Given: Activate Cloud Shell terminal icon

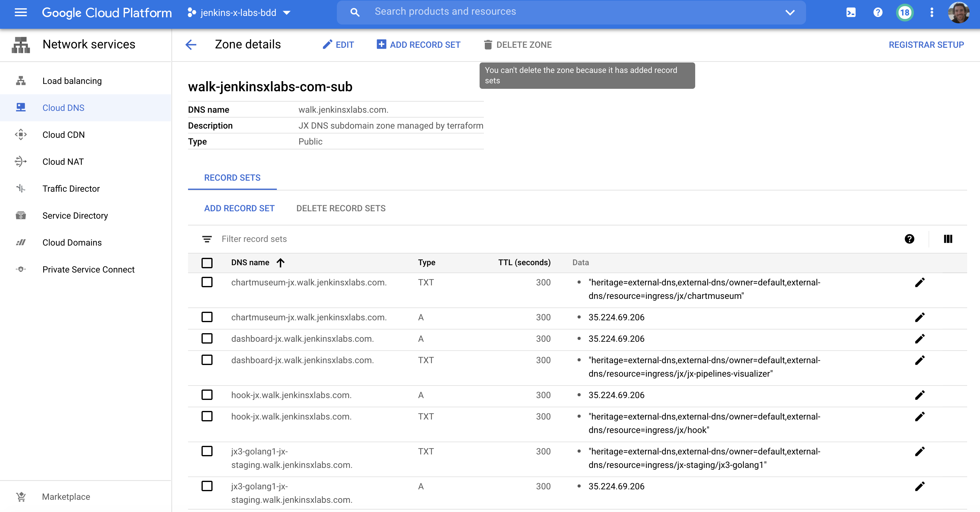Looking at the screenshot, I should [851, 13].
